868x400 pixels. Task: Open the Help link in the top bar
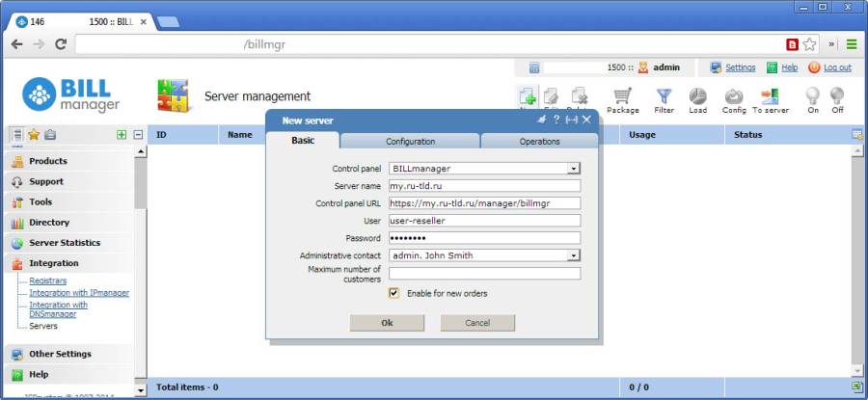[789, 67]
